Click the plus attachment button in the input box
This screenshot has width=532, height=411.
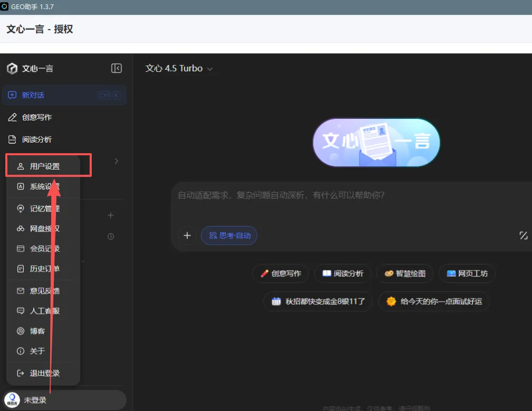pyautogui.click(x=187, y=236)
